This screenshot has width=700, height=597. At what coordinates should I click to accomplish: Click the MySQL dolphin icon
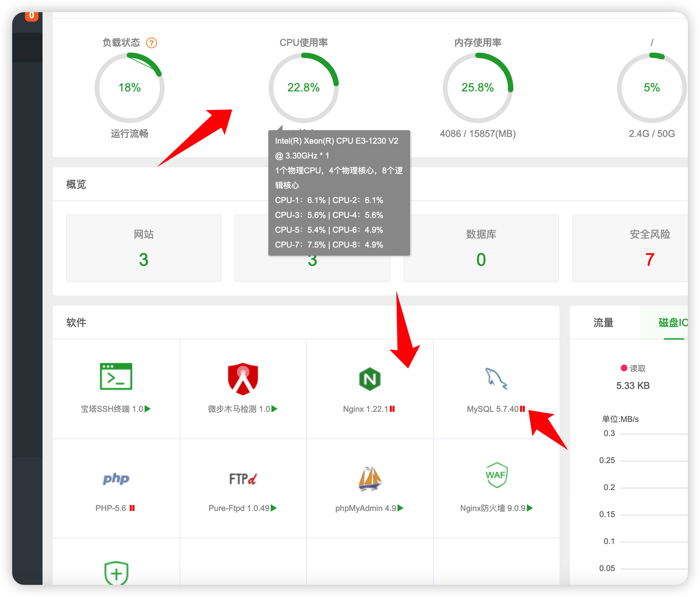(496, 378)
